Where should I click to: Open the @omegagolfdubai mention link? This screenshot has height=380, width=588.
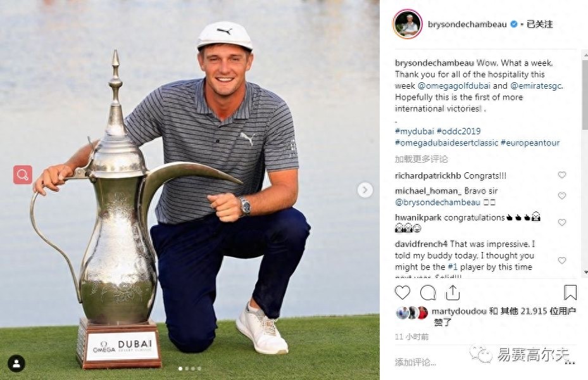[454, 85]
